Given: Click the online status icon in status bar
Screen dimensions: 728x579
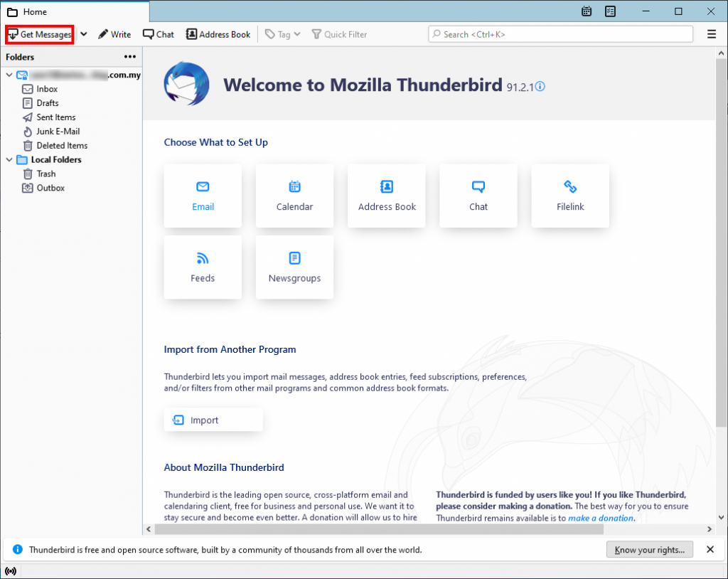Looking at the screenshot, I should (x=10, y=570).
